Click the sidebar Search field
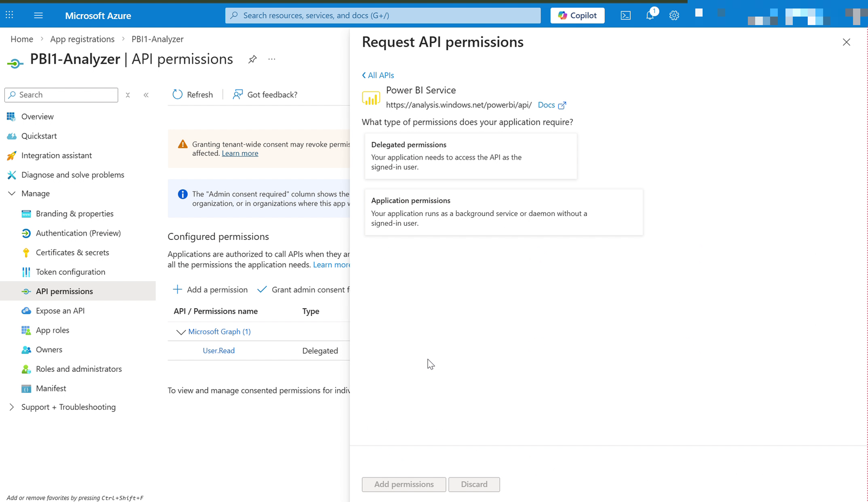Screen dimensions: 868x502 pyautogui.click(x=61, y=94)
